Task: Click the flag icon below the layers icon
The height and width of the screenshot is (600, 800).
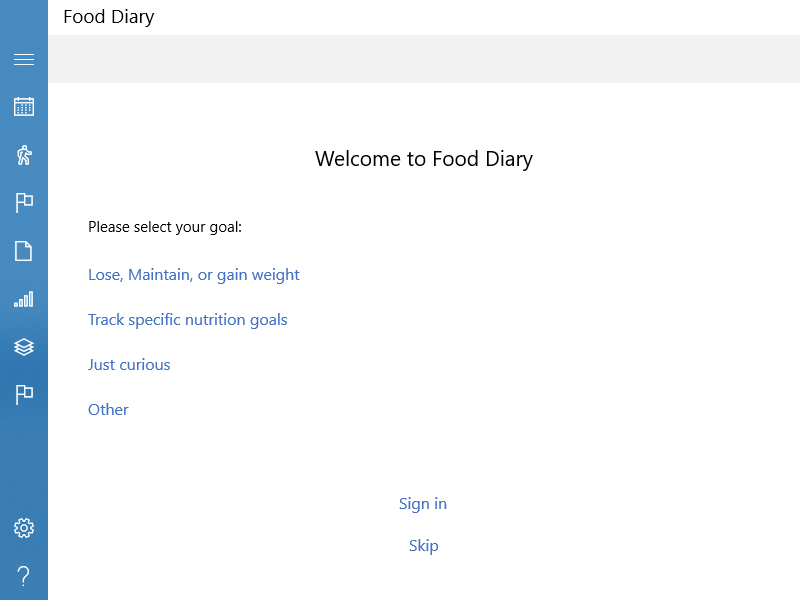Action: 24,395
